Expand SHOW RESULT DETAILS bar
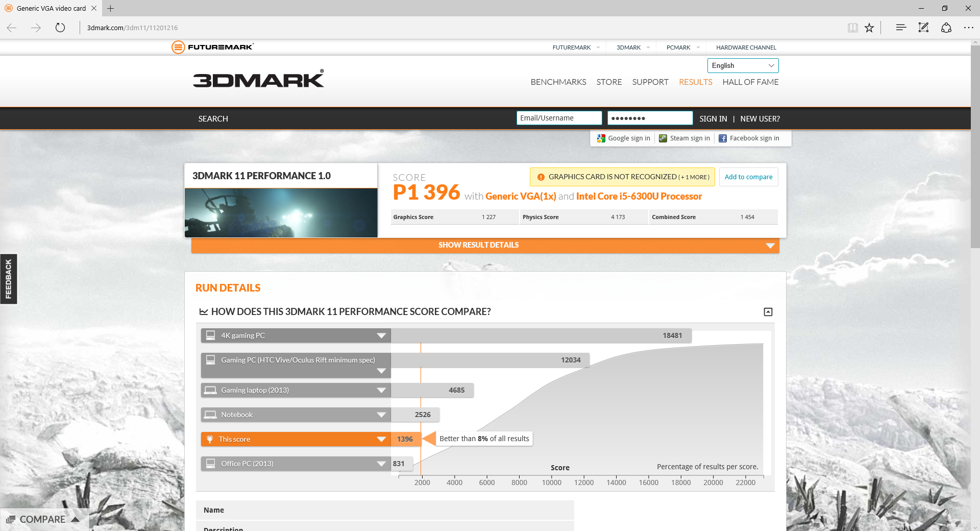Screen dimensions: 980x531 [485, 246]
